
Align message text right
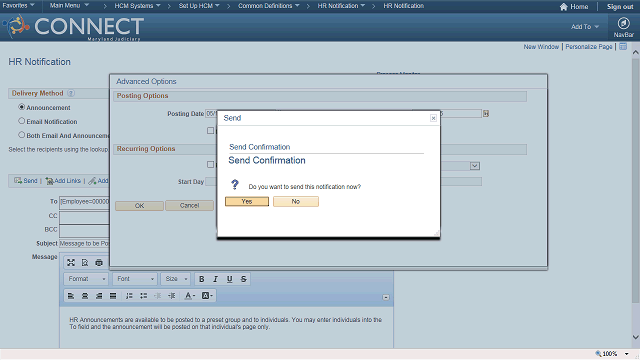(x=99, y=296)
